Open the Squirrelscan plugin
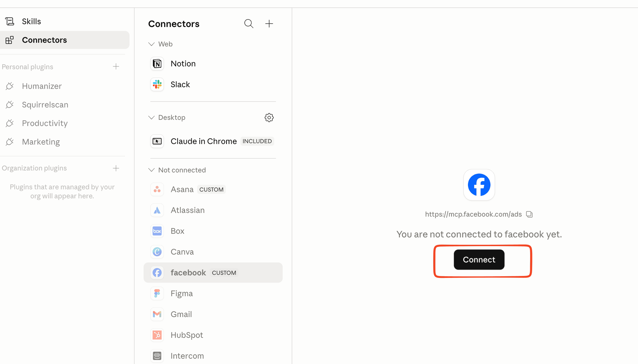638x364 pixels. click(x=63, y=105)
